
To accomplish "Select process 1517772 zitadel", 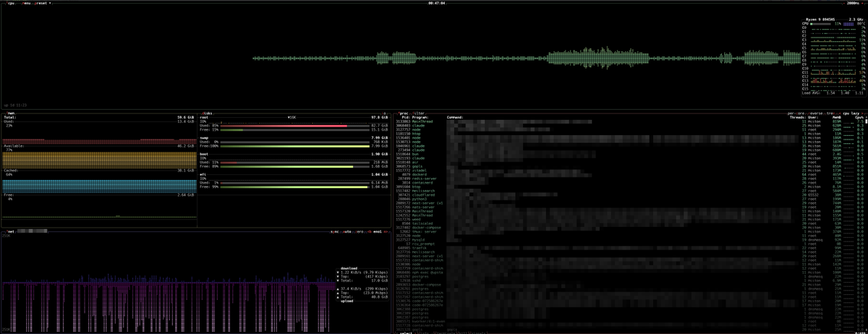I will (630, 169).
